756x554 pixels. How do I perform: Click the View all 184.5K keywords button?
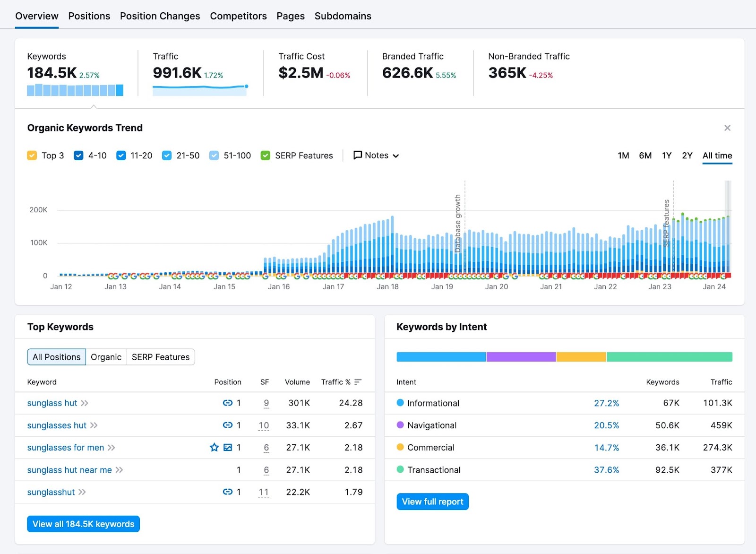tap(83, 524)
